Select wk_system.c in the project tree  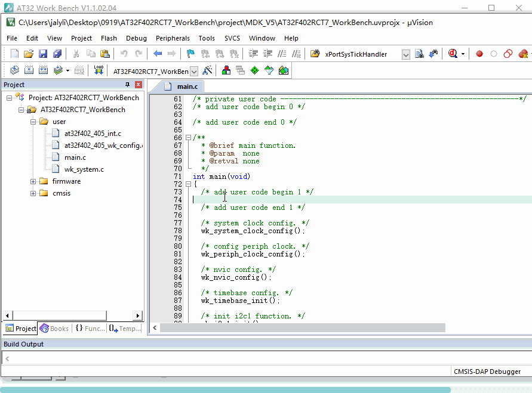[84, 169]
